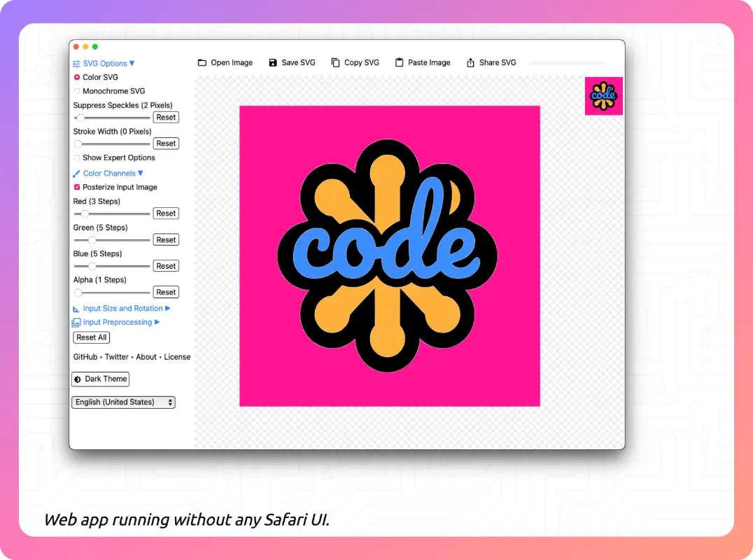Click the Paste Image icon
Image resolution: width=753 pixels, height=560 pixels.
(400, 63)
